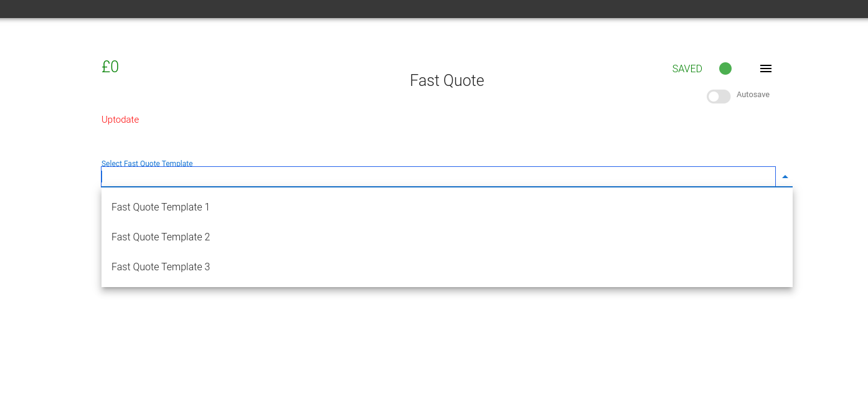868x416 pixels.
Task: Focus the Select Fast Quote Template field
Action: click(x=438, y=177)
